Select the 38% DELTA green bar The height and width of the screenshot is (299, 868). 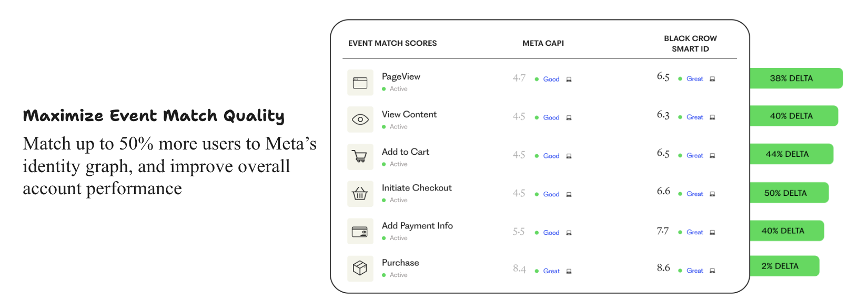click(795, 78)
